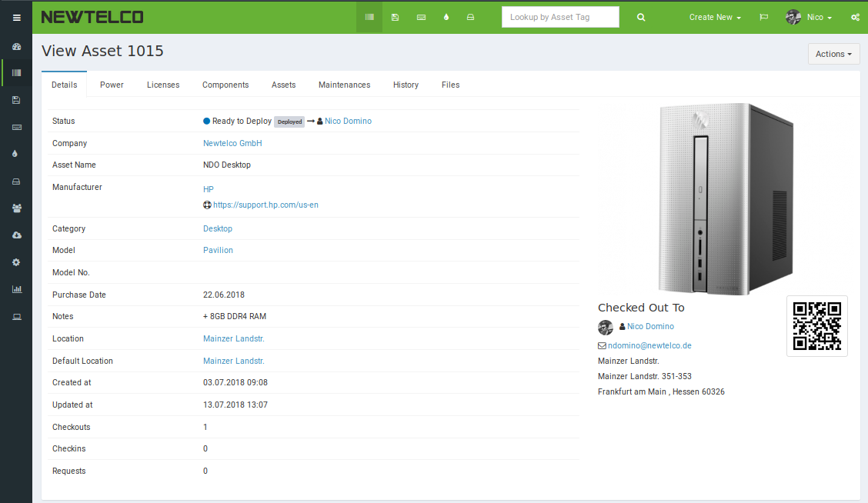Click the asset name NDO Desktop

227,165
